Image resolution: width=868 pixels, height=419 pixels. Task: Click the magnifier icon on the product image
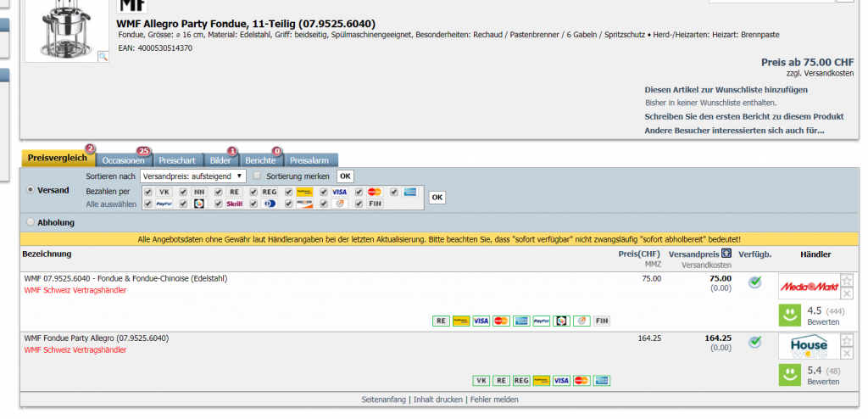coord(103,56)
